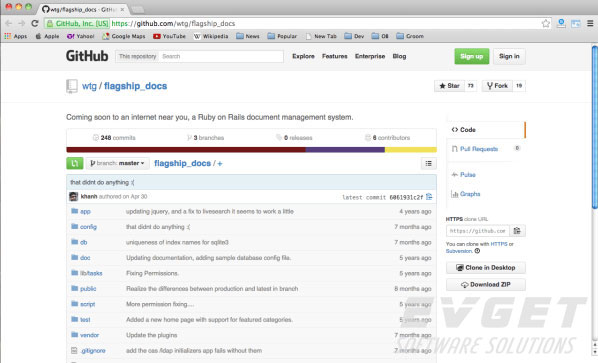Open the app folder
The image size is (598, 363).
85,212
